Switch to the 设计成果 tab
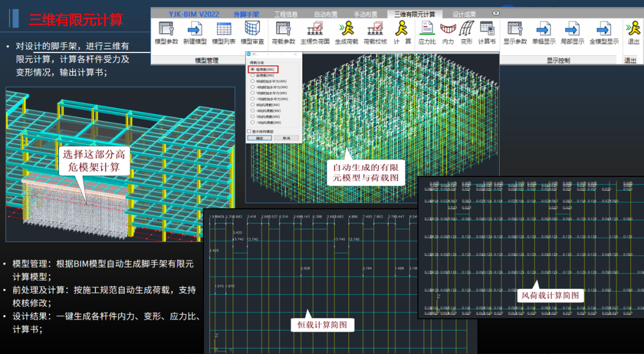The width and height of the screenshot is (644, 354). tap(466, 13)
